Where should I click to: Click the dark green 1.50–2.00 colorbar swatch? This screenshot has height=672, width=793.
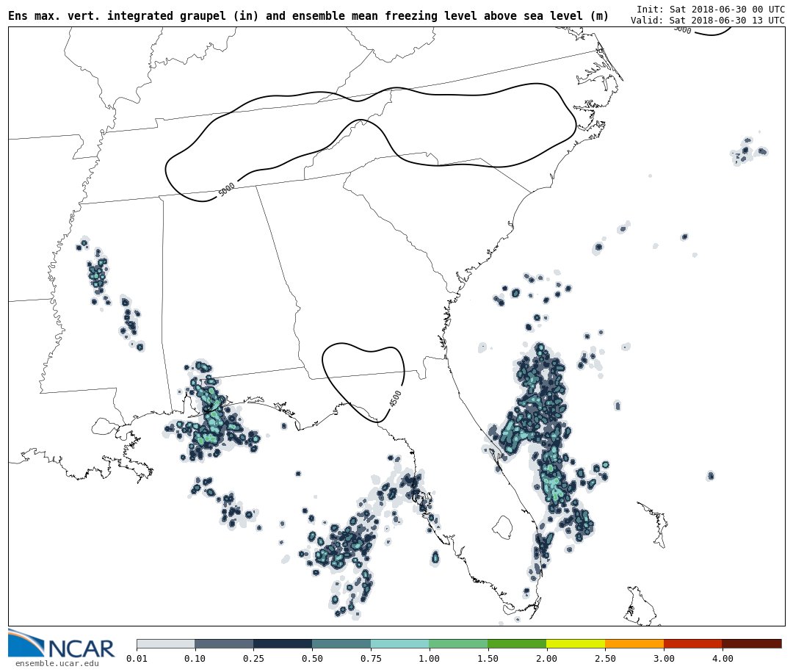(517, 643)
